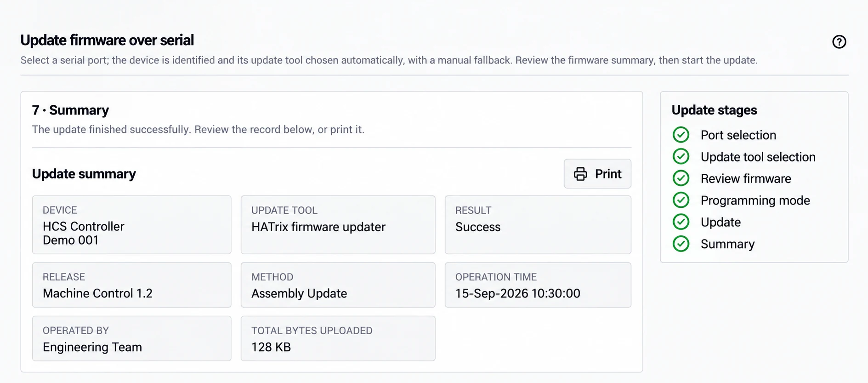
Task: Click the OPERATED BY field label
Action: click(x=76, y=331)
